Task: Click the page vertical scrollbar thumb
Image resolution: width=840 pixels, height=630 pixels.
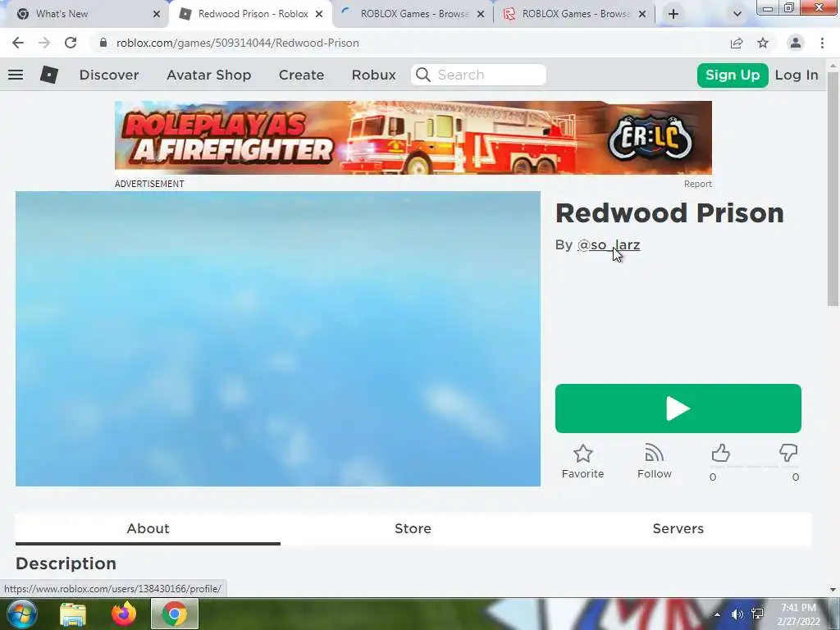Action: click(833, 189)
